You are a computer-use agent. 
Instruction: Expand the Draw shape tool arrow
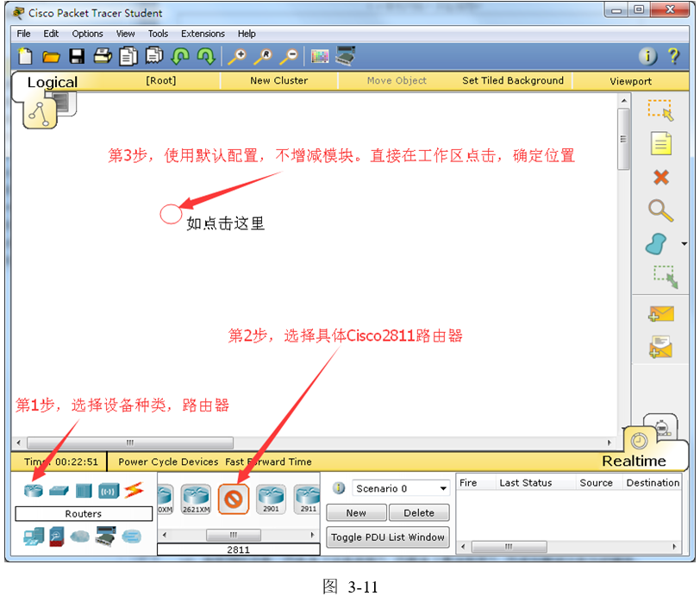click(x=684, y=244)
